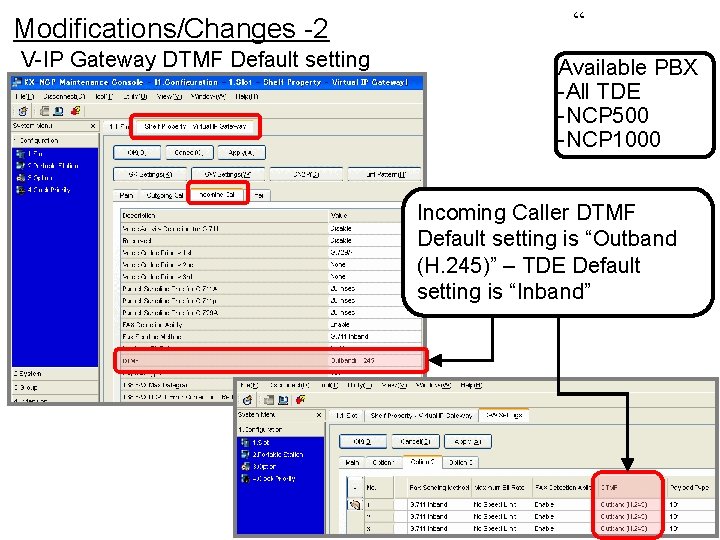Click the KX-NCP Maintenance Console title bar icon
Image resolution: width=720 pixels, height=540 pixels.
coord(17,82)
